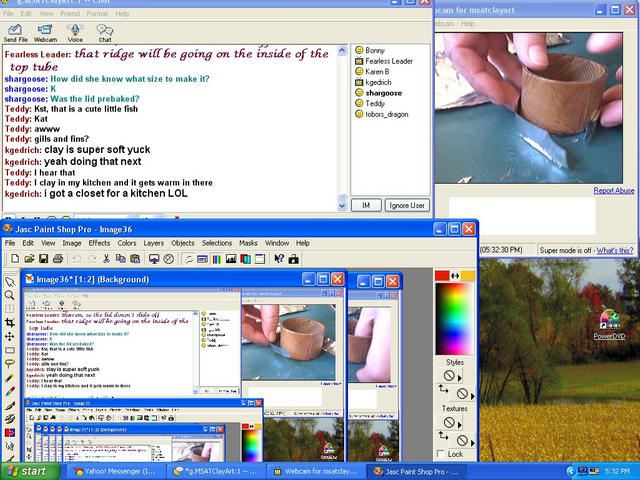Select the Arrow tool in tool palette
Viewport: 640px width, 480px height.
pos(10,282)
